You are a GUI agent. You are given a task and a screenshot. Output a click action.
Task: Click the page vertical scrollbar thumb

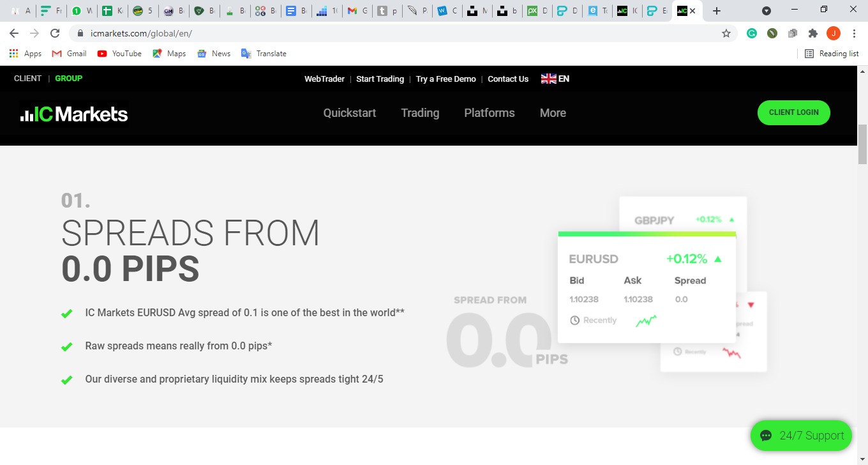[862, 144]
